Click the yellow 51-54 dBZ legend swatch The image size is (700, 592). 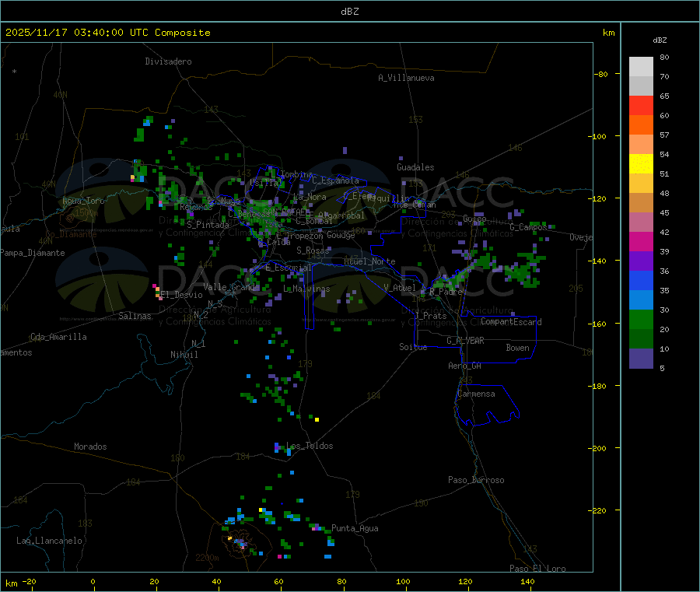point(641,164)
